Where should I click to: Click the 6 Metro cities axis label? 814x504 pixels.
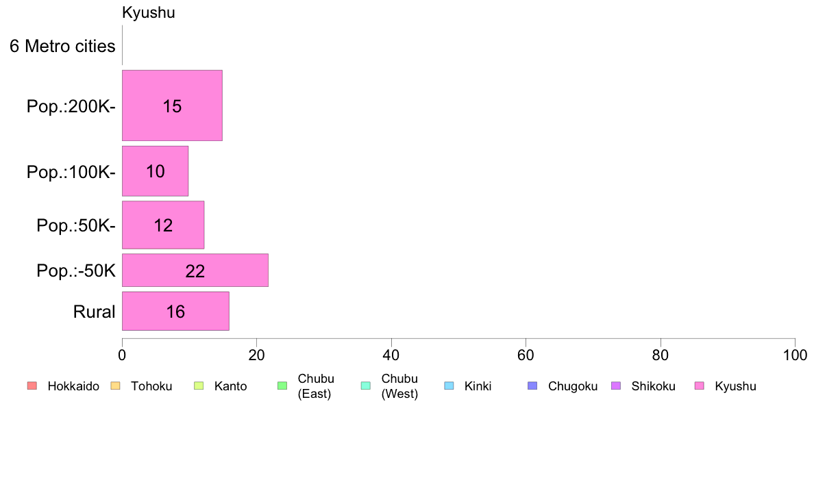click(62, 46)
